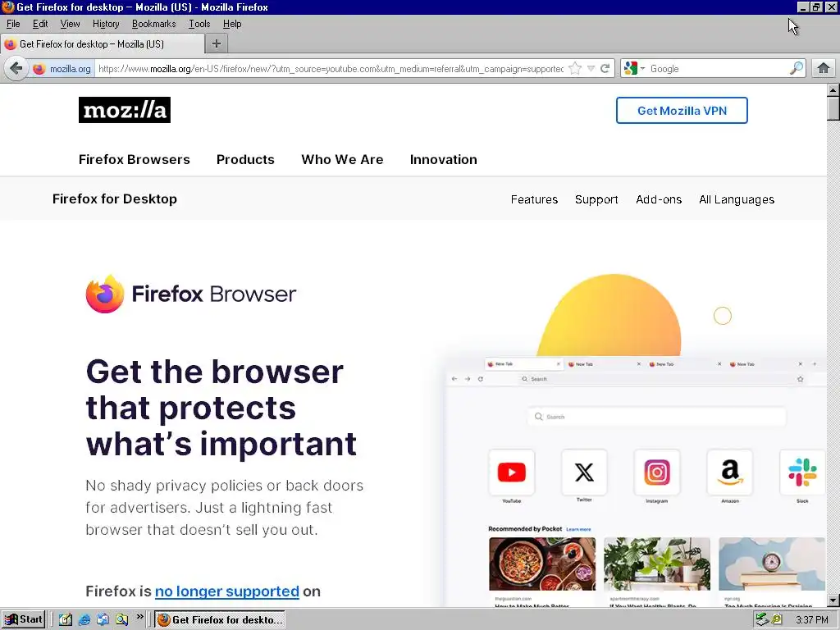Click the Get Mozilla VPN button

click(x=682, y=111)
